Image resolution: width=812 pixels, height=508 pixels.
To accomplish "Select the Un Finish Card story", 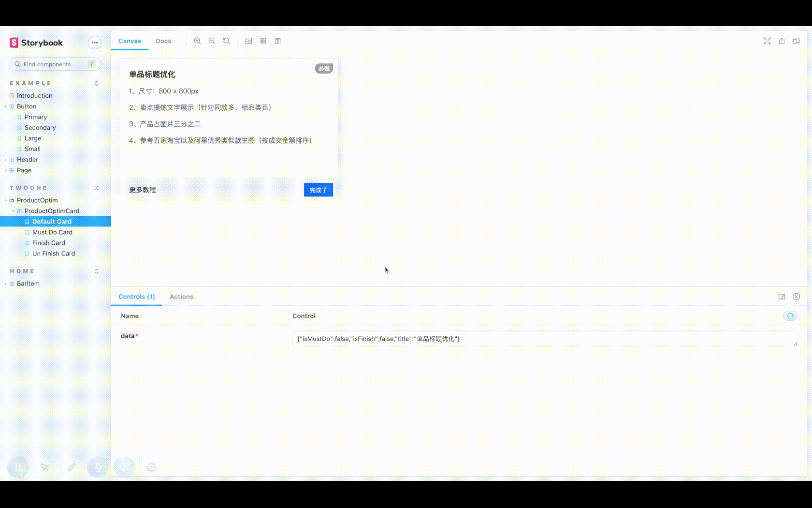I will pos(54,254).
